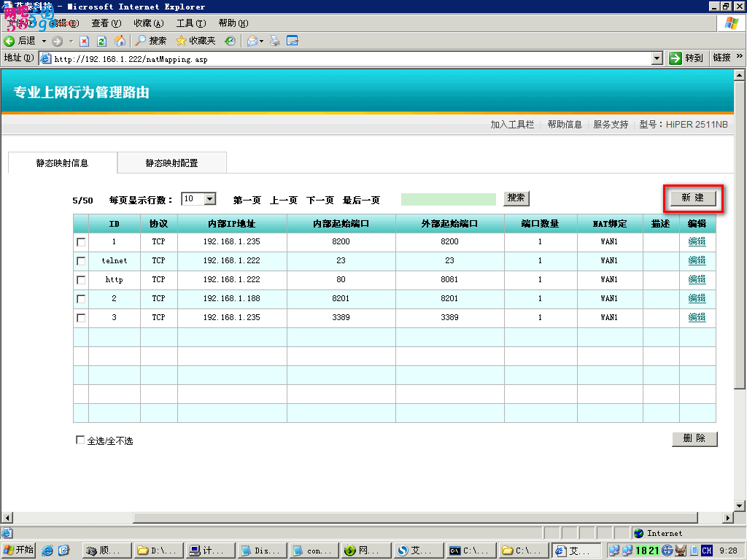Screen dimensions: 747x560
Task: Expand the Links (链接) toolbar chevron
Action: pos(740,56)
